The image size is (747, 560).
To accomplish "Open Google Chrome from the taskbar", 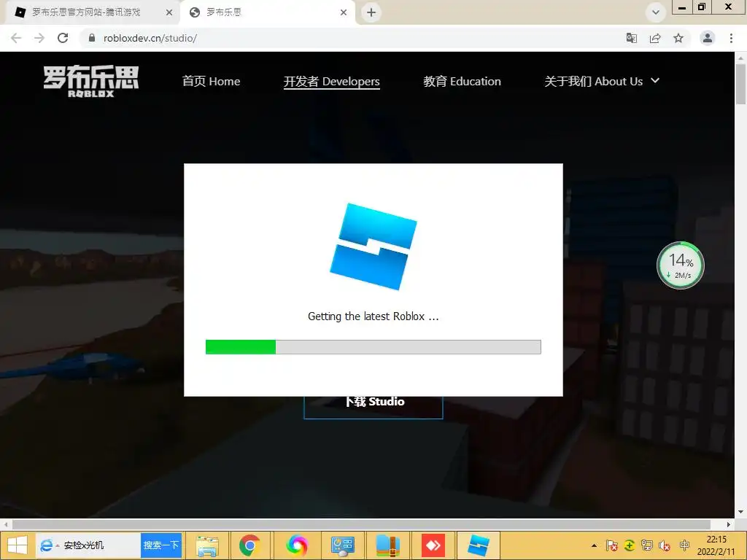I will 249,545.
